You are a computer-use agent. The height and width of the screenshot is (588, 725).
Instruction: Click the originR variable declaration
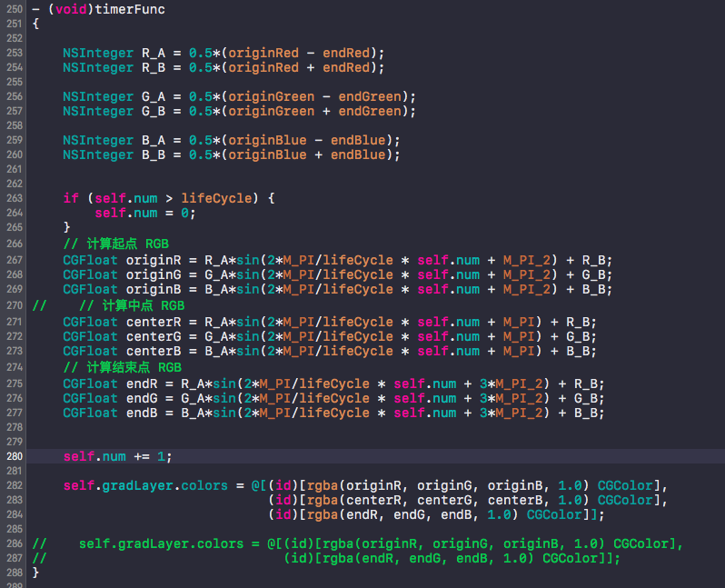tap(154, 261)
